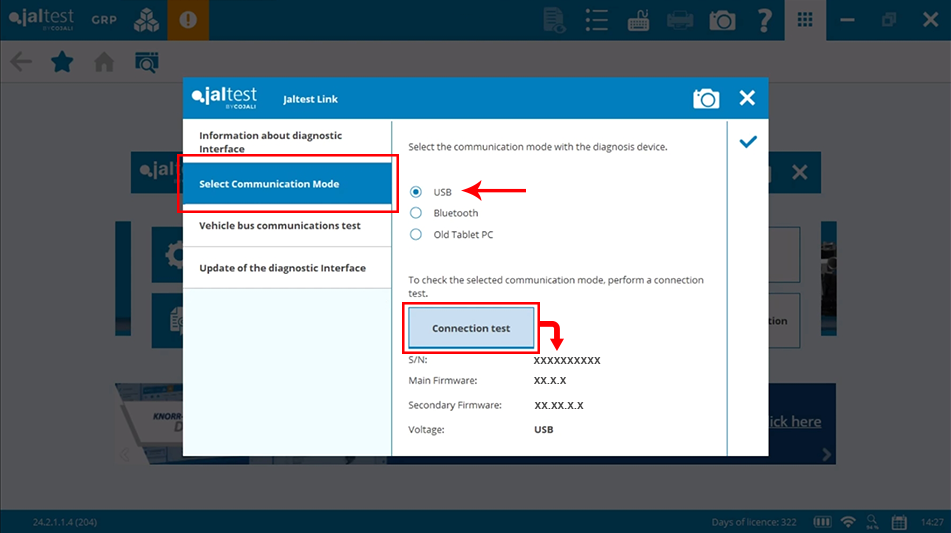The image size is (951, 533).
Task: Open the report document icon
Action: click(554, 20)
